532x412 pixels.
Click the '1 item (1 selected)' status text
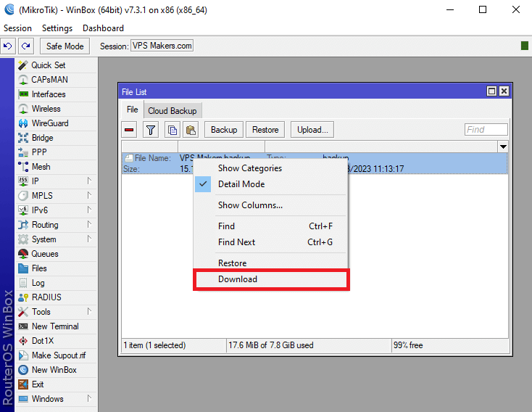point(154,345)
